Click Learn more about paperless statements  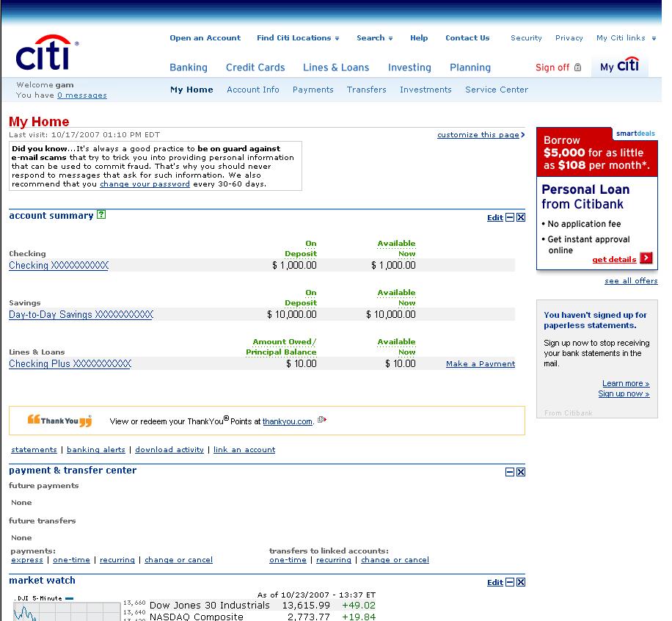click(626, 383)
